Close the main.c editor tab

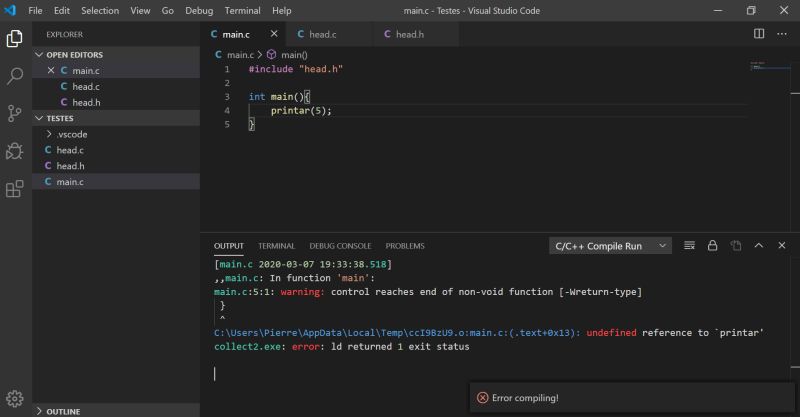274,34
